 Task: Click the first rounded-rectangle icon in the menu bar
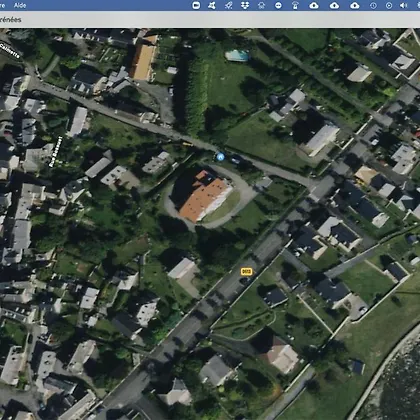pyautogui.click(x=196, y=5)
